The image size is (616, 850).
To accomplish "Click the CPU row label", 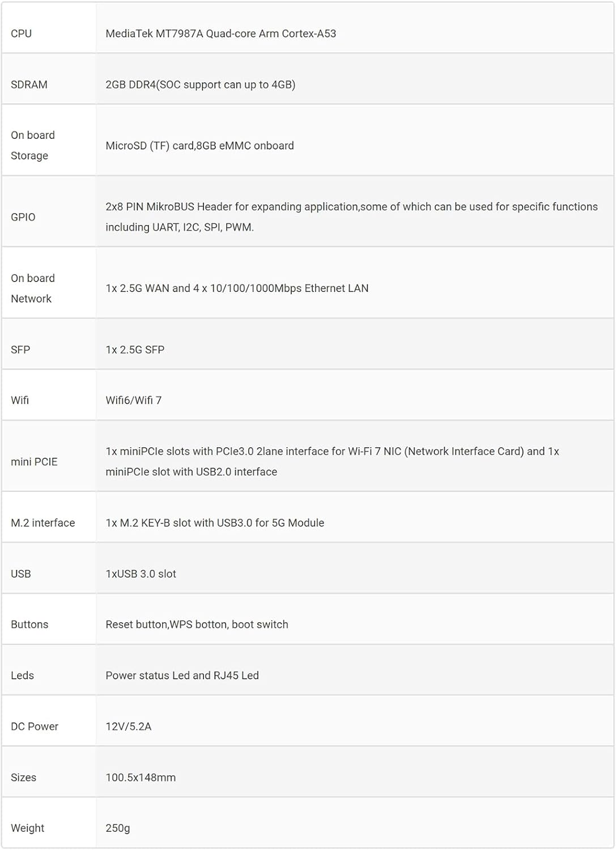I will (x=22, y=33).
